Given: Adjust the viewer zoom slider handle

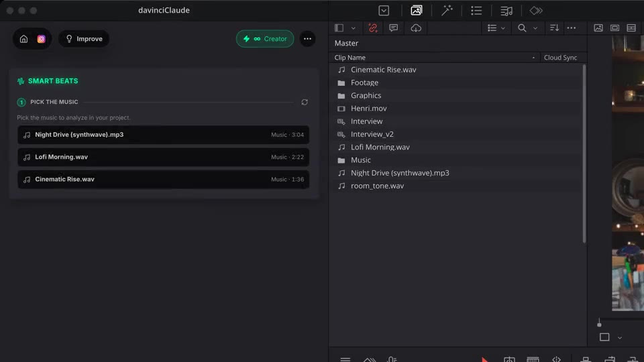Looking at the screenshot, I should click(599, 324).
